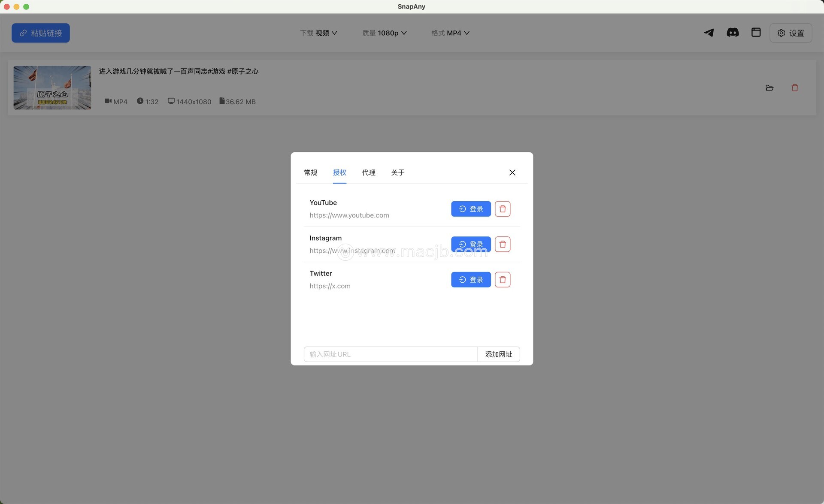
Task: Click the https://www.youtube.com URL text
Action: [349, 215]
